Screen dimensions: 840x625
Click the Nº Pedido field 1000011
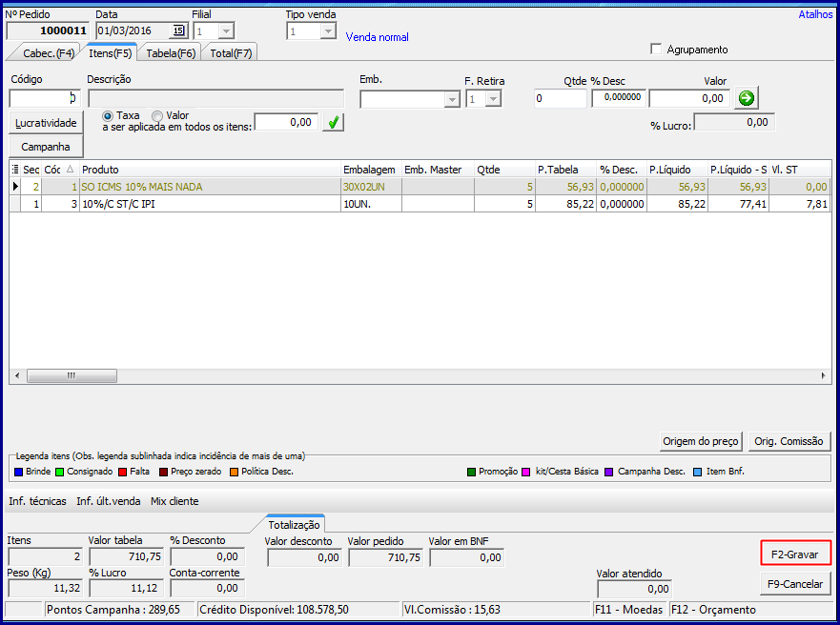coord(49,31)
